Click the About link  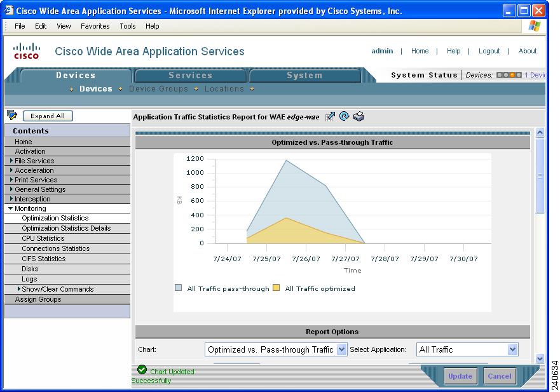pos(527,51)
